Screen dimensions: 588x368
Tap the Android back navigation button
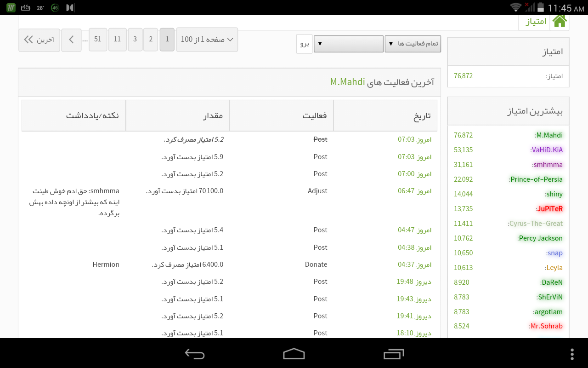[x=195, y=353]
